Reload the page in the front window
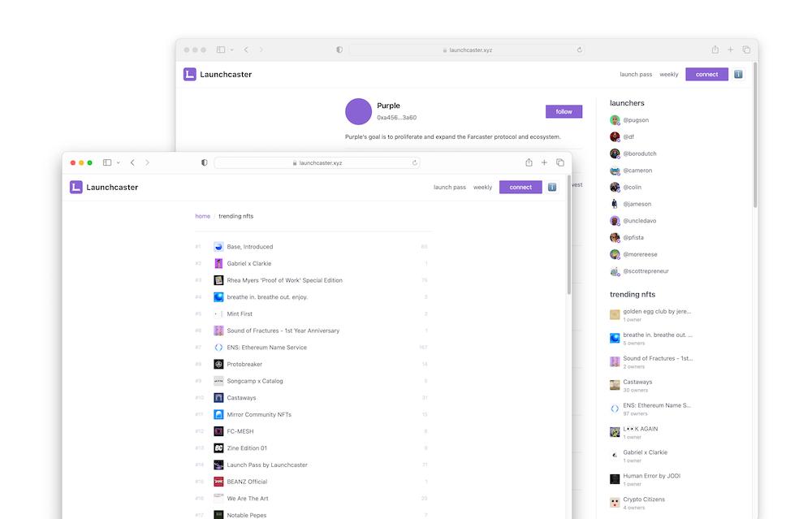 click(x=415, y=162)
